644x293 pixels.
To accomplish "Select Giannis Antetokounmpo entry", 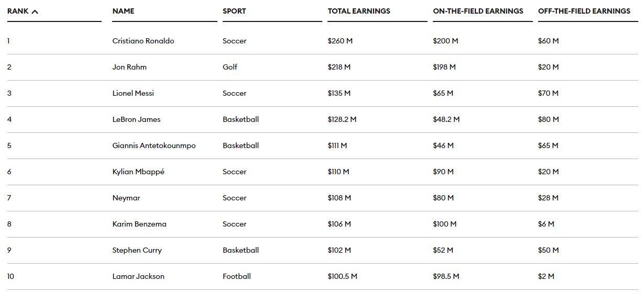I will 154,145.
